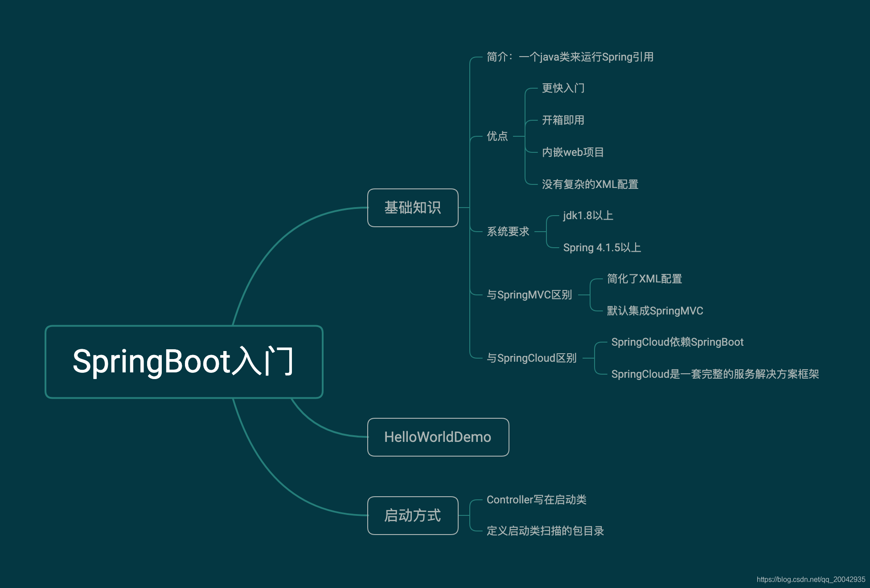Image resolution: width=870 pixels, height=588 pixels.
Task: Select the HelloWorldDemo node
Action: pos(438,437)
